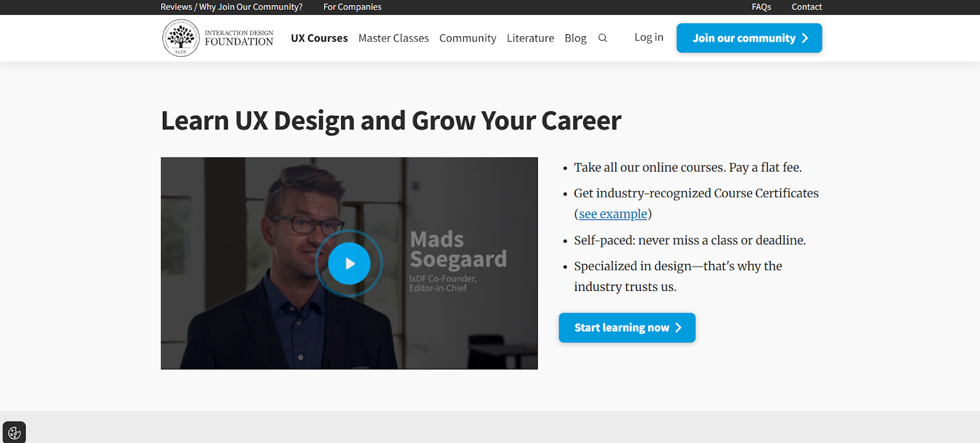Image resolution: width=980 pixels, height=443 pixels.
Task: Click the Contact link in top bar
Action: tap(806, 7)
